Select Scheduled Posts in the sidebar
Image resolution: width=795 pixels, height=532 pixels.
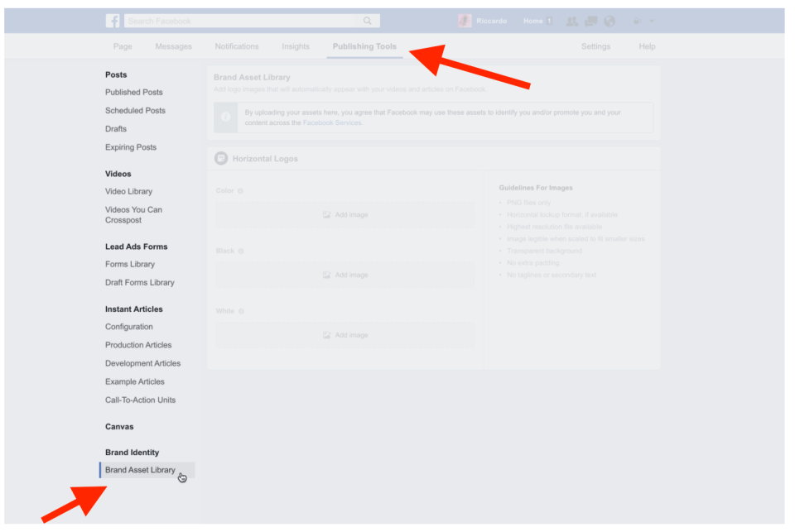[x=135, y=111]
